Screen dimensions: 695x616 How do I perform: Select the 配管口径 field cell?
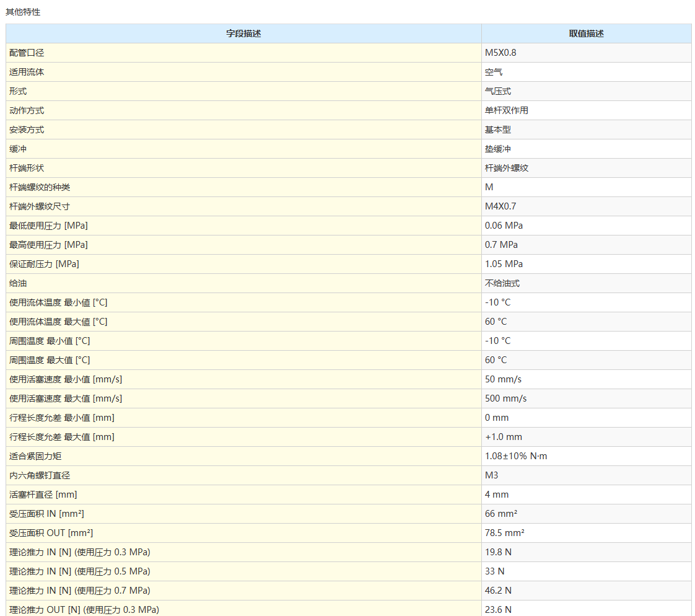27,53
